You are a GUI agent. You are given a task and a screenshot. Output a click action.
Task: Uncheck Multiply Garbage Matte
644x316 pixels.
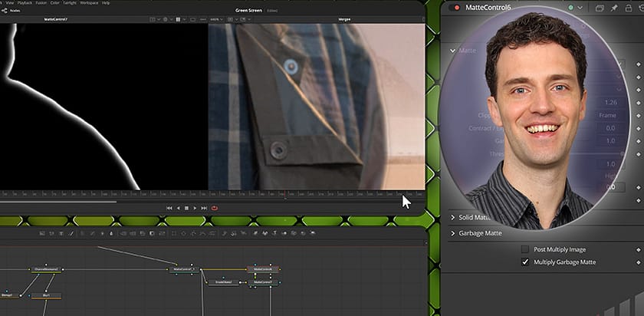click(x=525, y=262)
